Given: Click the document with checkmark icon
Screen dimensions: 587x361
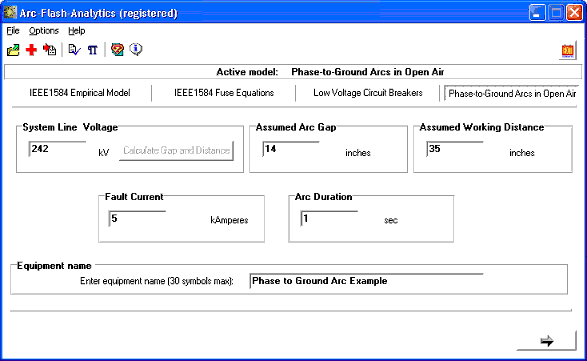Looking at the screenshot, I should point(74,50).
